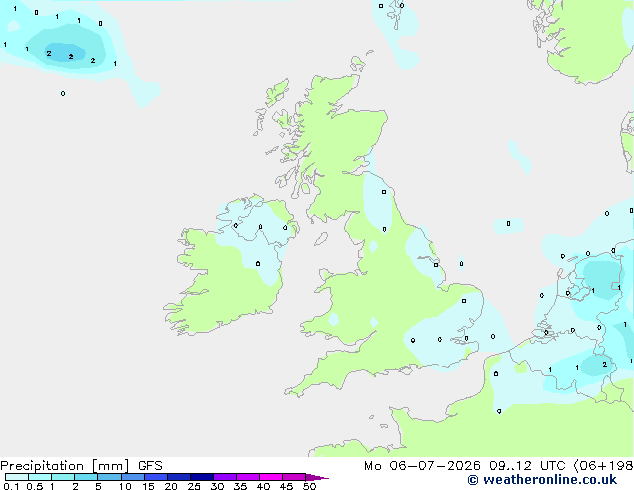Click legend tick label "50"

coord(309,486)
